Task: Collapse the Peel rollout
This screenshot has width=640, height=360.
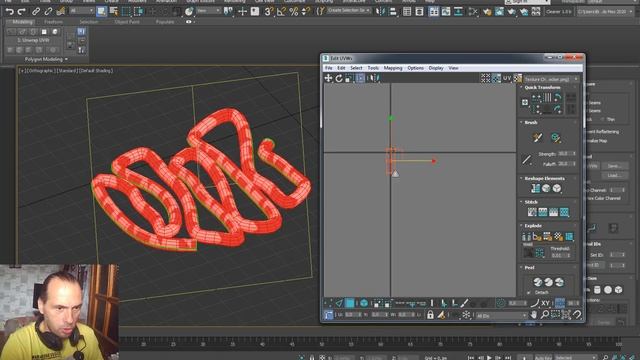Action: (x=521, y=268)
